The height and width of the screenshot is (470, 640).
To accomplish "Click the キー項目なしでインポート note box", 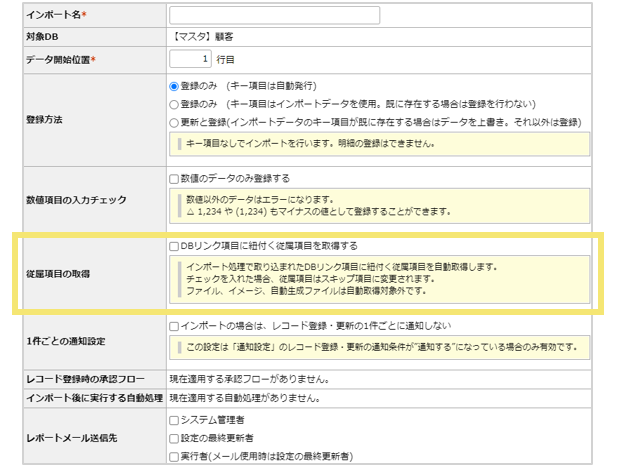I will (378, 144).
